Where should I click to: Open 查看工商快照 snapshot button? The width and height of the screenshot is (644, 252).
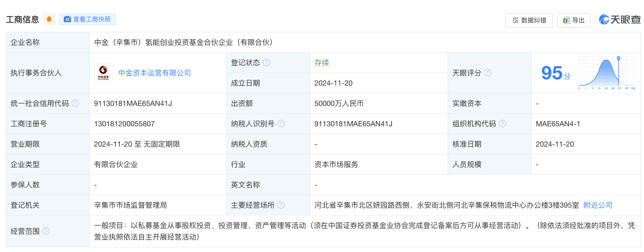(x=87, y=19)
